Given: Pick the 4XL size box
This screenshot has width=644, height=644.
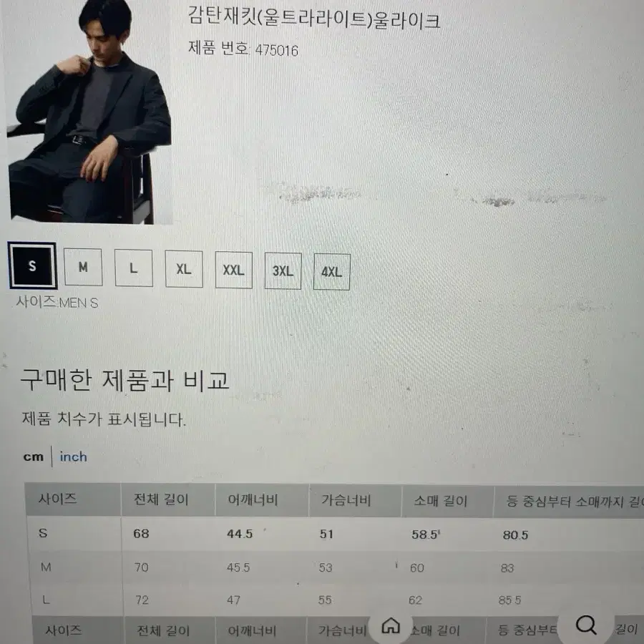Looking at the screenshot, I should coord(332,272).
